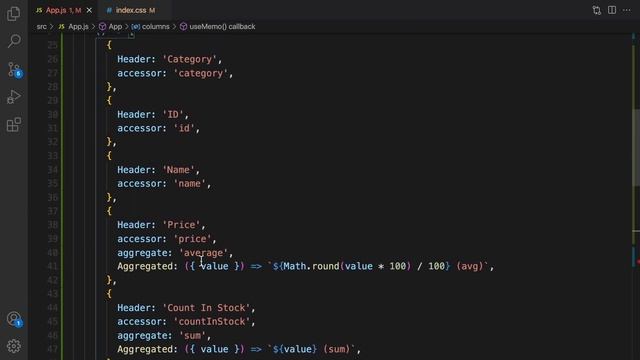Click the 'Price' header string
The height and width of the screenshot is (360, 640).
point(181,225)
